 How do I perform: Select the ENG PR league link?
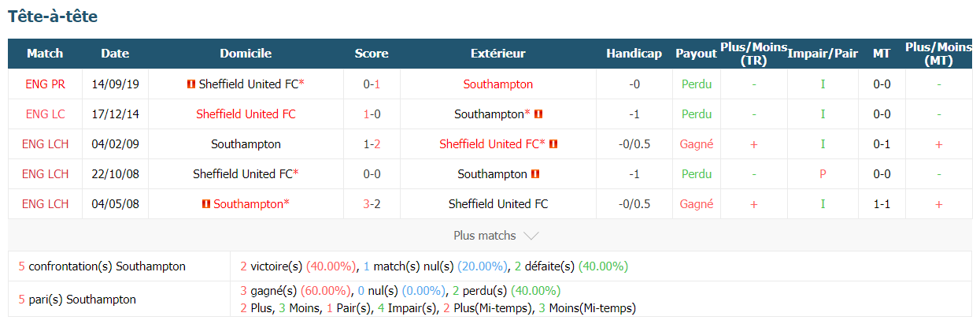[x=46, y=84]
